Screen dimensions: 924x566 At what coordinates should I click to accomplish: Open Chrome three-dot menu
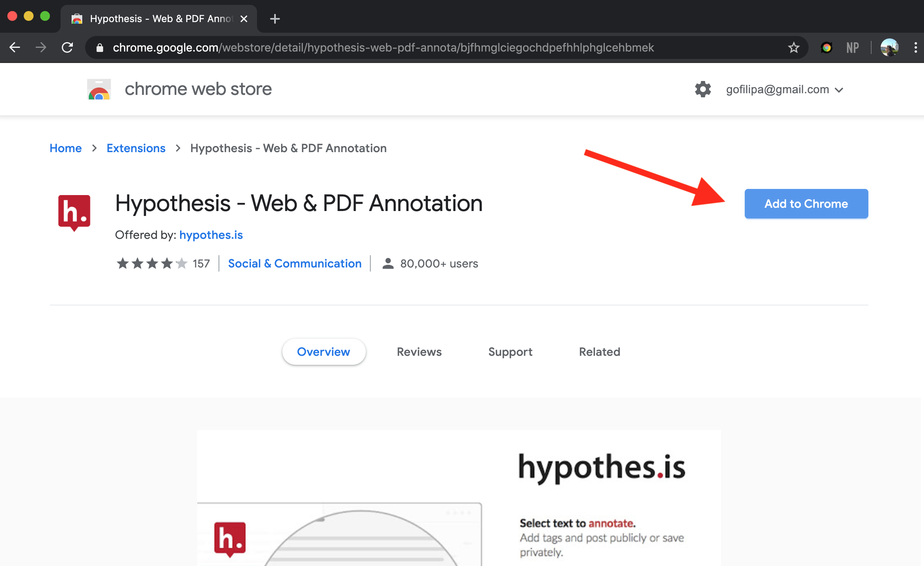915,47
